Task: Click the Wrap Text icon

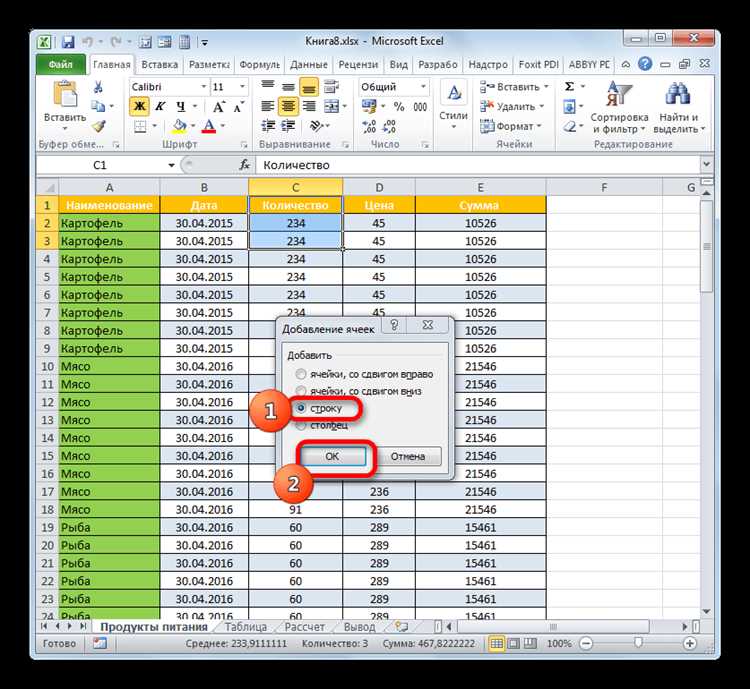Action: point(331,87)
